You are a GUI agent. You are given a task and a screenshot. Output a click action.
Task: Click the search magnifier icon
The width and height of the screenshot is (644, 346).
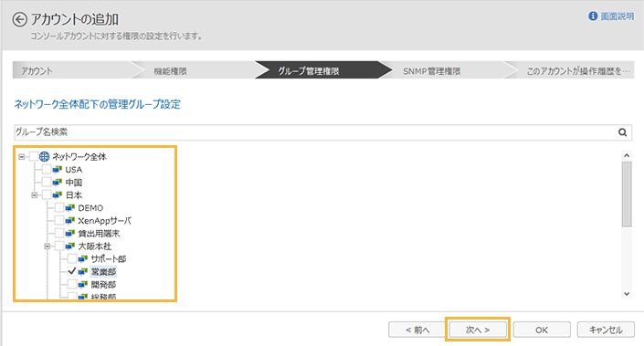623,132
